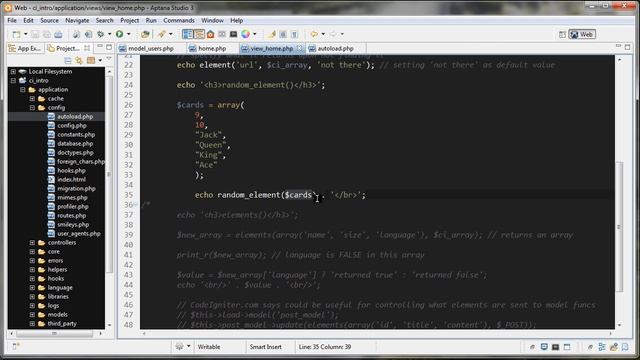Click the black terminal toolbar icon
640x360 pixels.
click(x=233, y=34)
